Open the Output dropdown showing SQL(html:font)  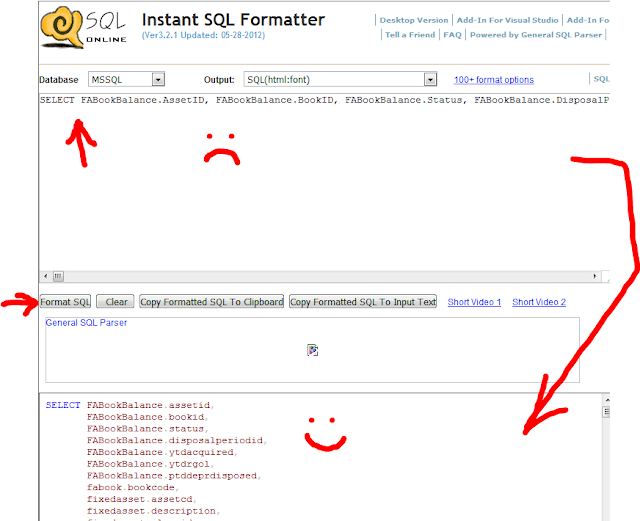tap(340, 79)
